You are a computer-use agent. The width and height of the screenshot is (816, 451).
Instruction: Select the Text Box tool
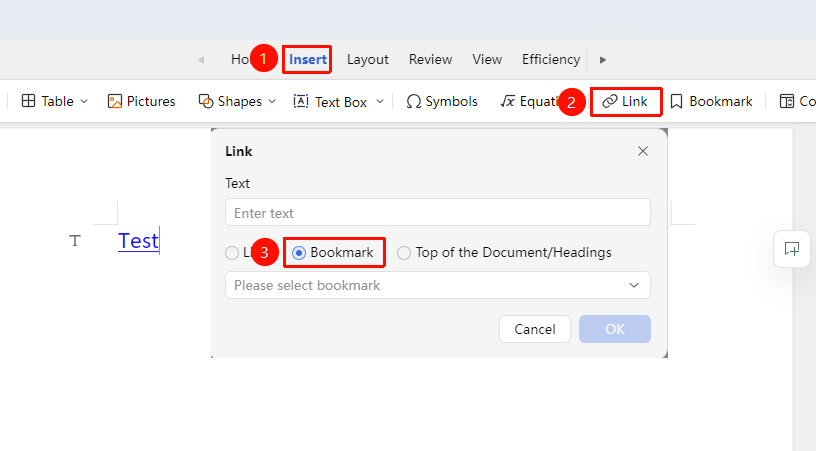(x=331, y=101)
